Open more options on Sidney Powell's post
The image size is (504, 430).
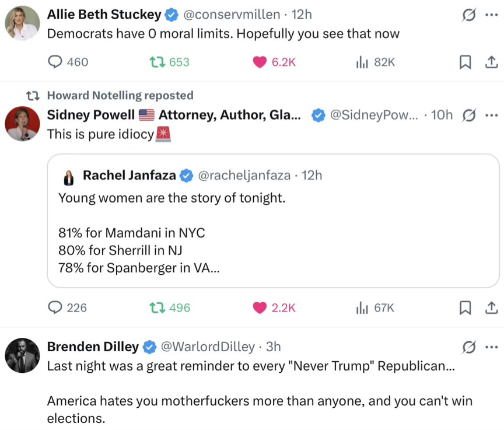coord(491,115)
